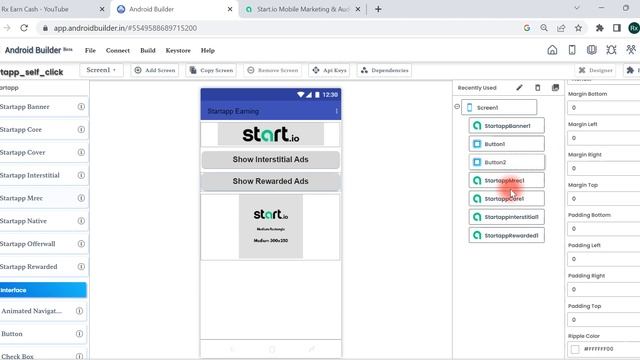Viewport: 640px width, 360px height.
Task: Click the Margin Left input field
Action: [x=604, y=138]
